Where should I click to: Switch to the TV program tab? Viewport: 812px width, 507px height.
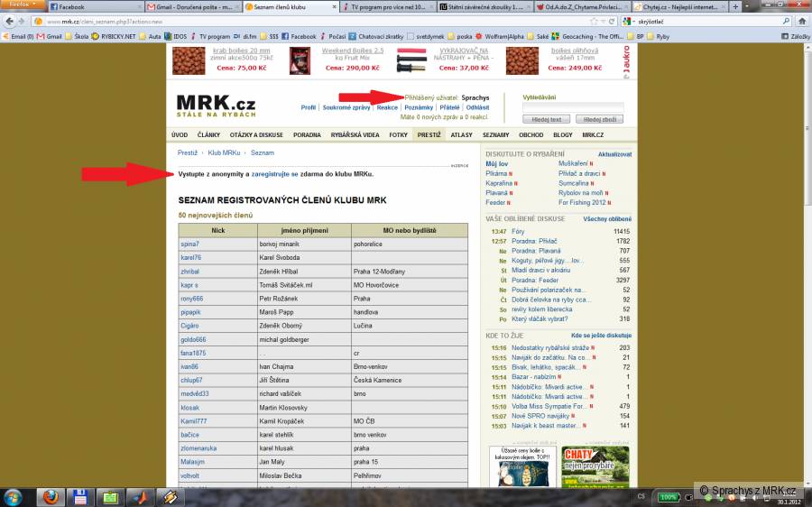point(387,7)
